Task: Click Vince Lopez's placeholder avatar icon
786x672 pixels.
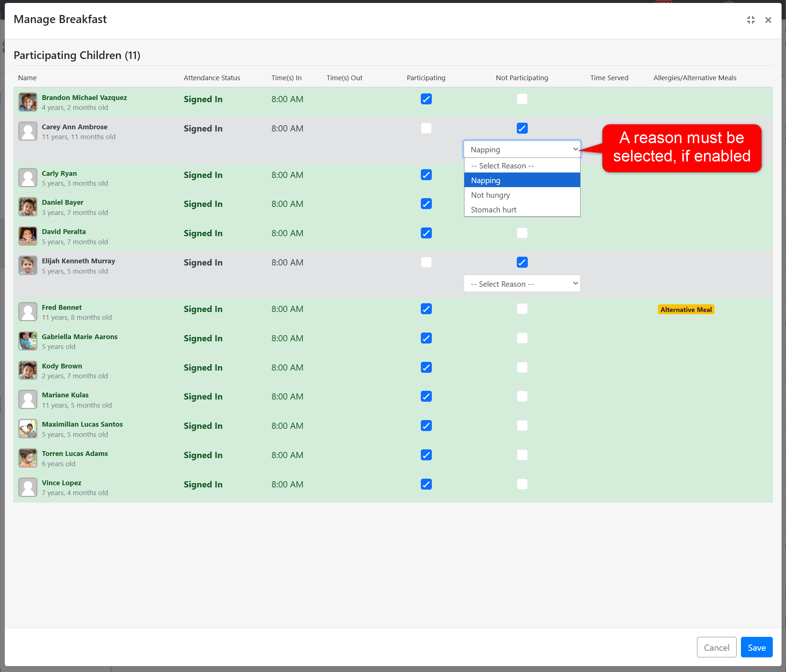Action: pos(28,487)
